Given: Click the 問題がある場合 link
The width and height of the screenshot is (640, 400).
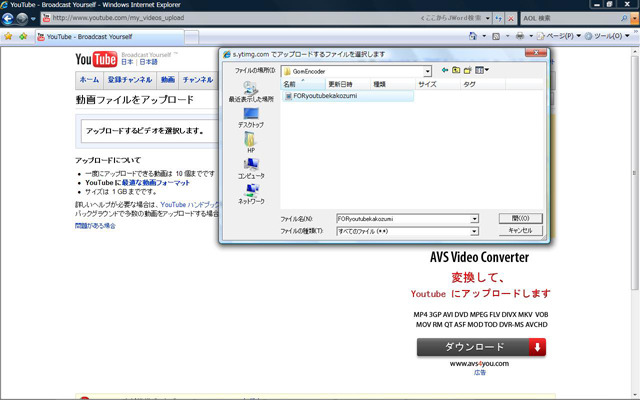Looking at the screenshot, I should [x=95, y=226].
